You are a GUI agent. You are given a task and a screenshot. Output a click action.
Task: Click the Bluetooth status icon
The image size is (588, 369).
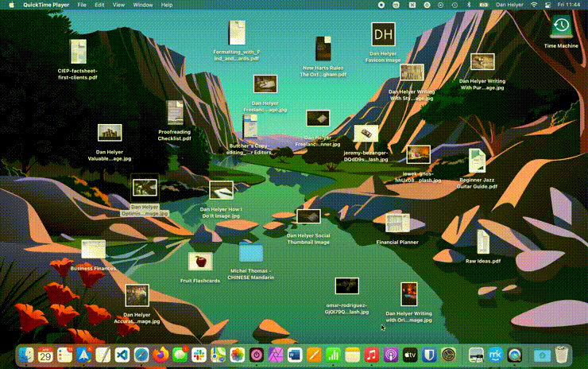point(469,5)
